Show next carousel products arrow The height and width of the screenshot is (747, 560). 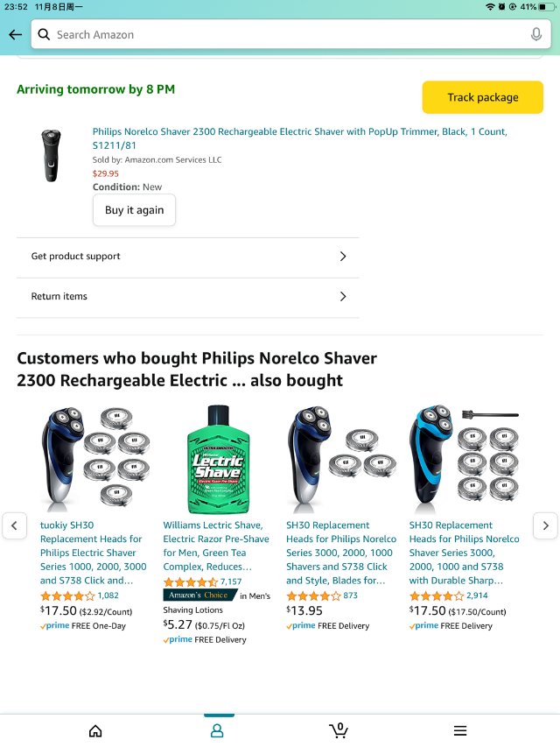coord(545,525)
